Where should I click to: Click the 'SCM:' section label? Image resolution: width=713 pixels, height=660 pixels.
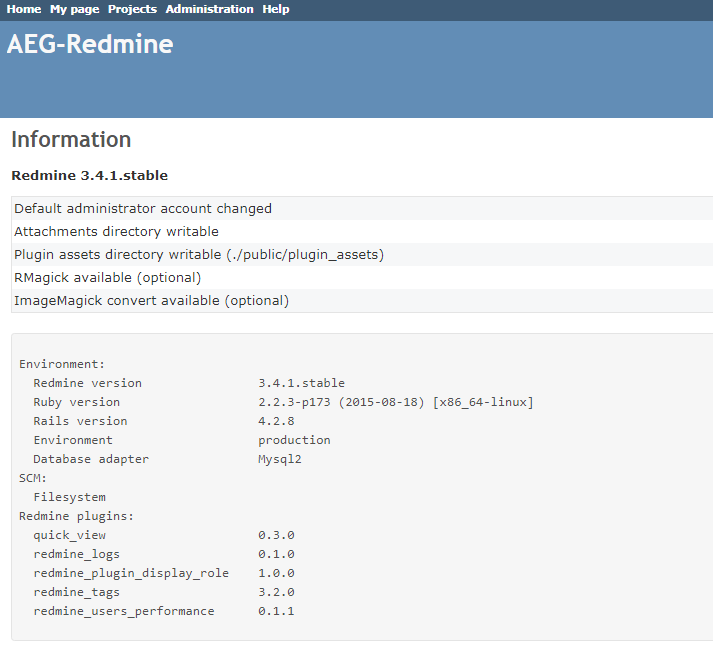click(33, 479)
